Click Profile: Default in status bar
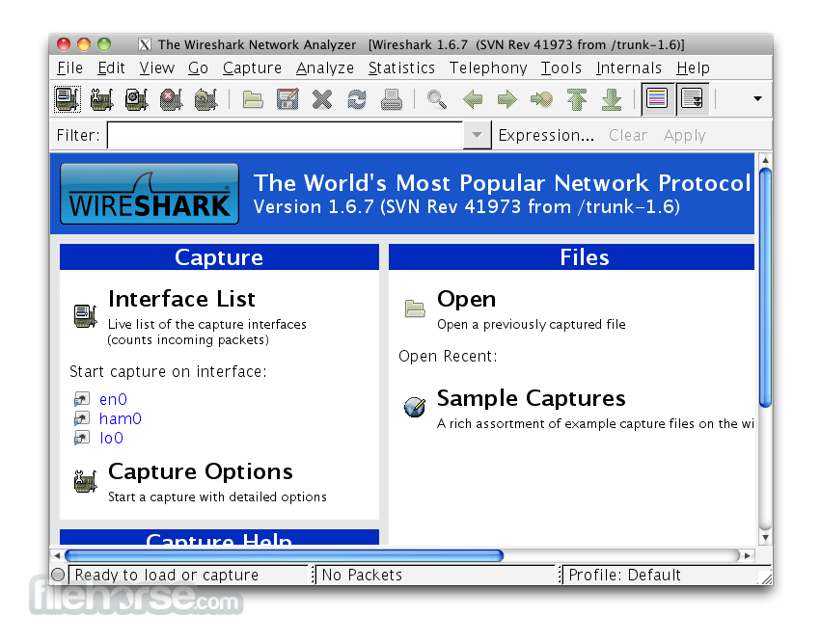The image size is (821, 644). (624, 575)
